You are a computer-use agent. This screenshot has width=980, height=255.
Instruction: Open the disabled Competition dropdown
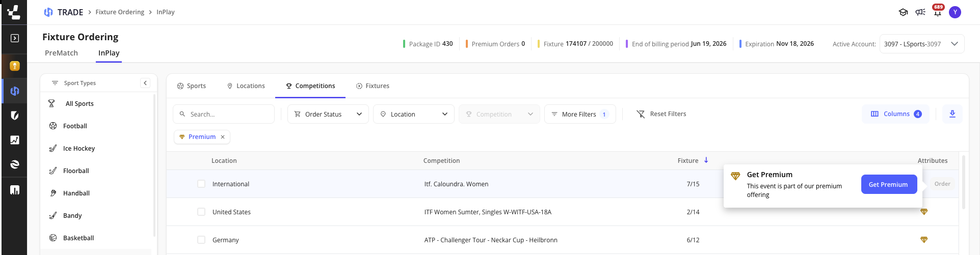(x=499, y=114)
